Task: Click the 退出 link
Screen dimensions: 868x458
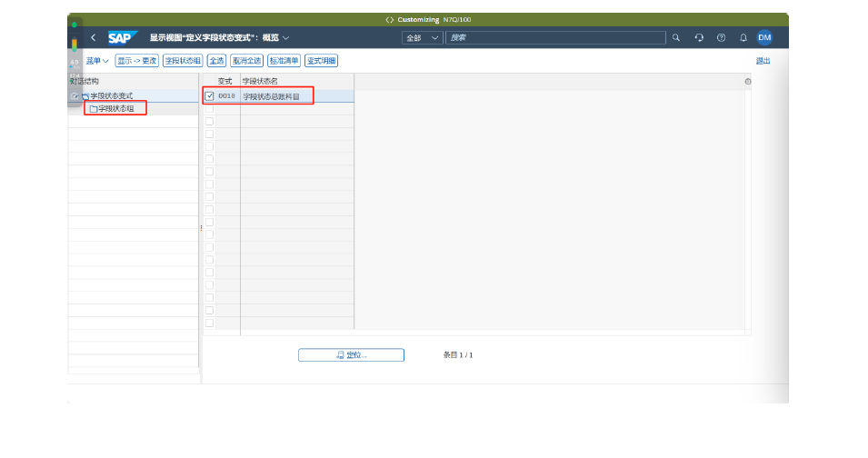Action: point(763,61)
